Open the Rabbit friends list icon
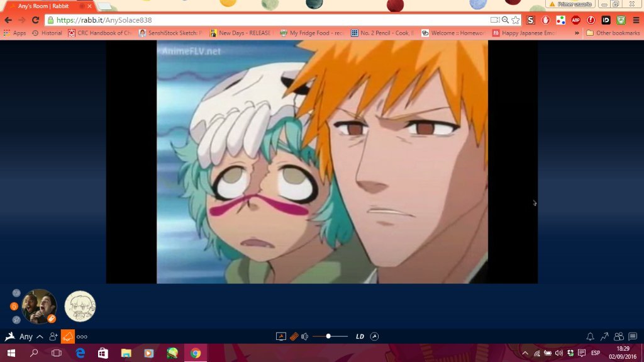This screenshot has width=644, height=362. click(x=619, y=336)
